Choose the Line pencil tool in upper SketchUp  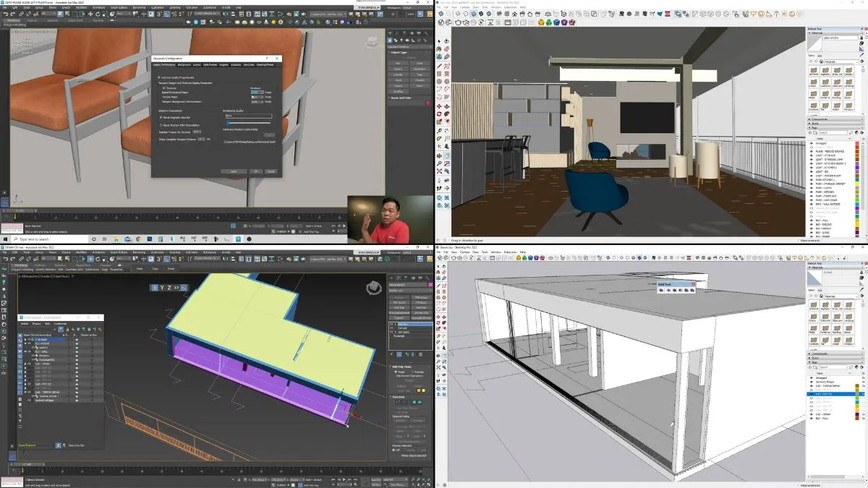pos(441,66)
